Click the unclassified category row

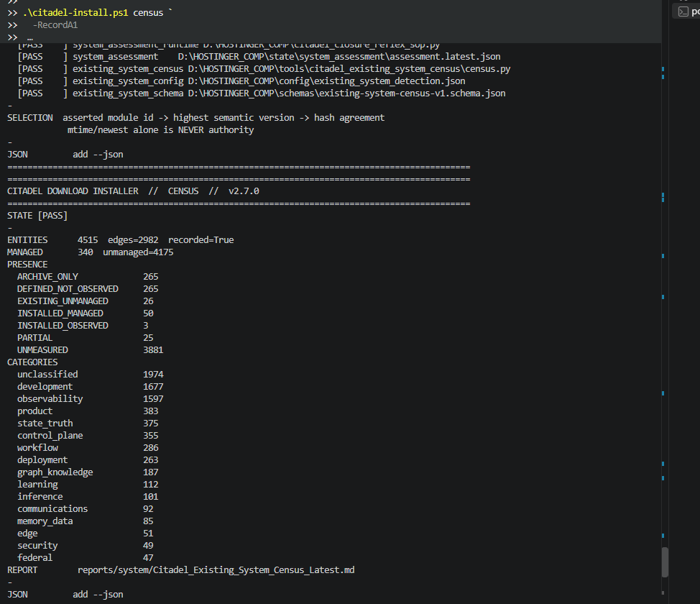point(90,375)
